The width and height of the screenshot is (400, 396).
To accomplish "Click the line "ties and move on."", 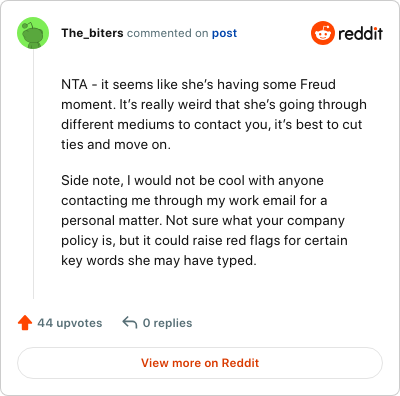I will click(116, 144).
